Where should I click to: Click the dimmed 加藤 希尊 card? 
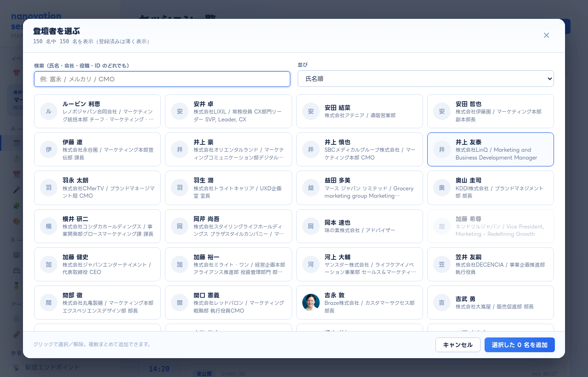[491, 226]
